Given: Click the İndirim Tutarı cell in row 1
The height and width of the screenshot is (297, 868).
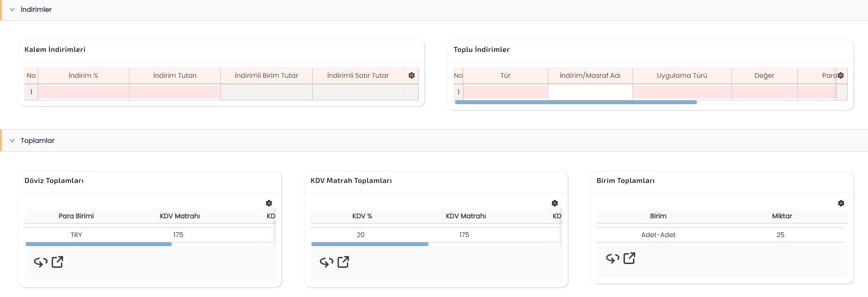Looking at the screenshot, I should tap(175, 92).
